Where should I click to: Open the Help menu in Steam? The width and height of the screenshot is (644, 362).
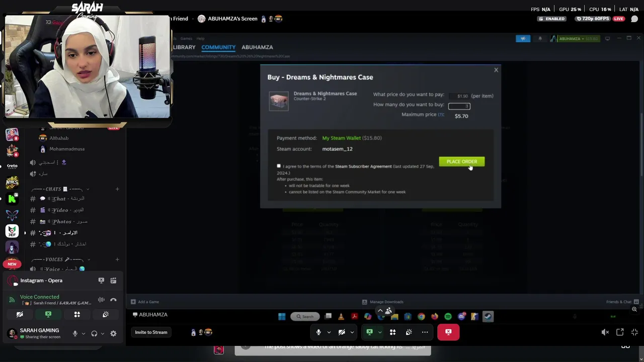(x=200, y=38)
